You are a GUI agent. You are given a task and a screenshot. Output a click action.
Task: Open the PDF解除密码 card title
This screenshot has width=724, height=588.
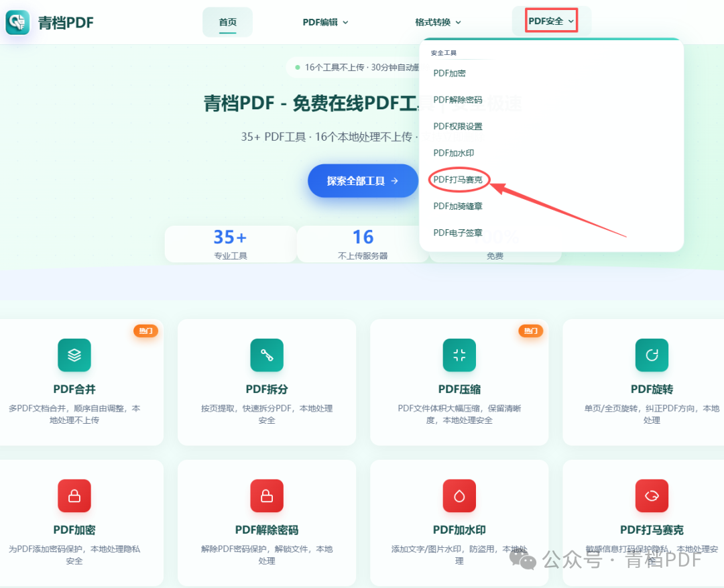tap(267, 530)
